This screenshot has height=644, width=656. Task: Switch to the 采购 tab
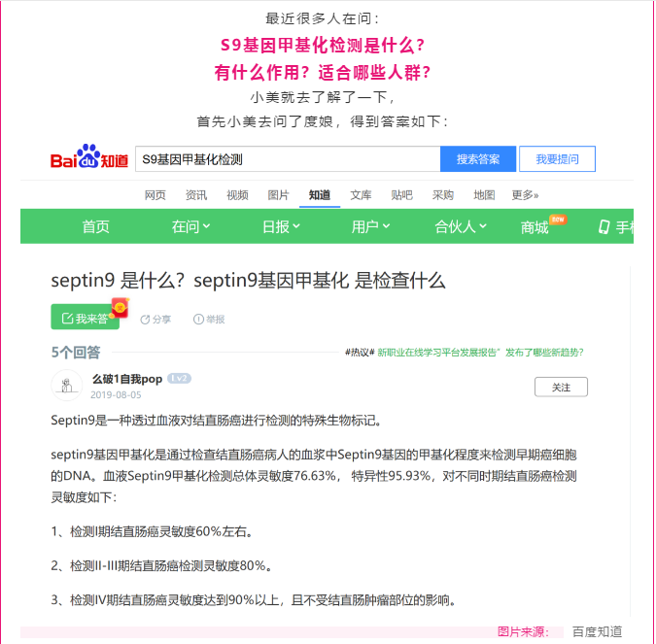(442, 195)
